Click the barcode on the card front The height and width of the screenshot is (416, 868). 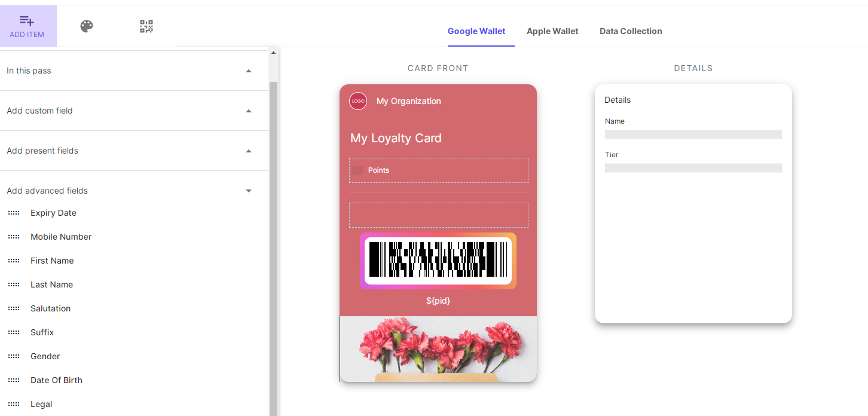(x=438, y=261)
